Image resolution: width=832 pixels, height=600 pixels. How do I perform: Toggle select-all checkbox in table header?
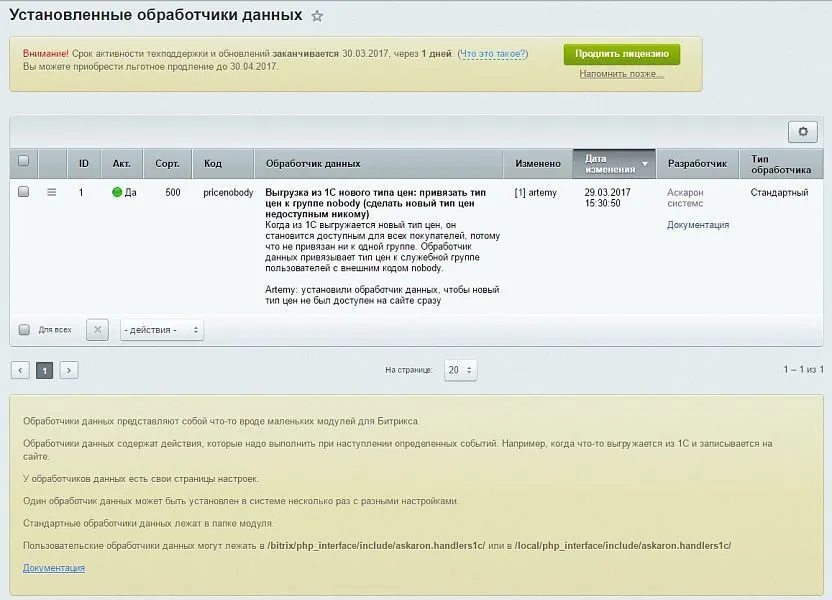[x=24, y=161]
